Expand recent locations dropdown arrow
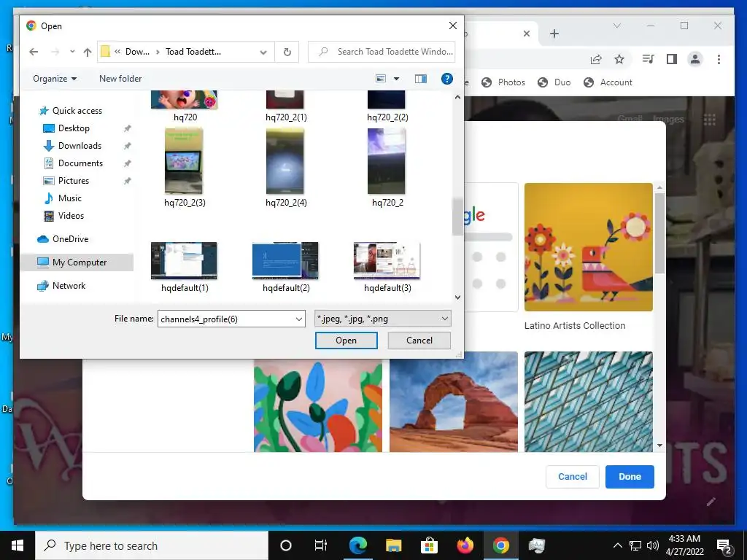747x560 pixels. [x=72, y=52]
